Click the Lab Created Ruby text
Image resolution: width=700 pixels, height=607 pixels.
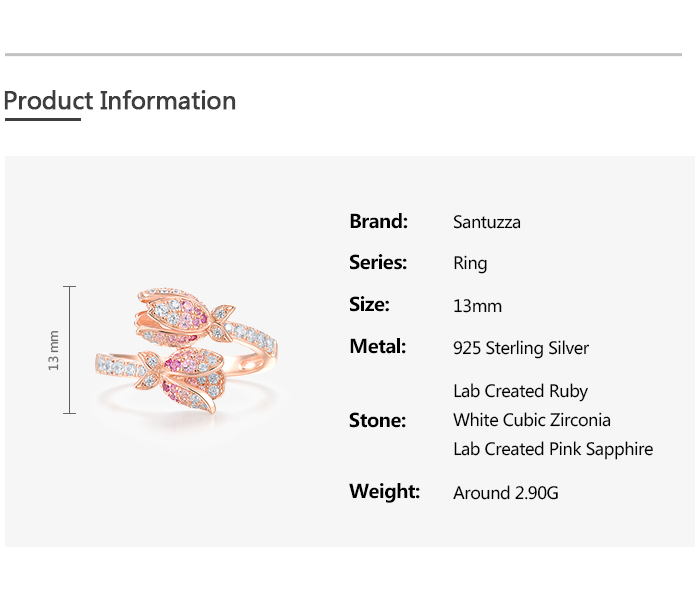tap(520, 391)
